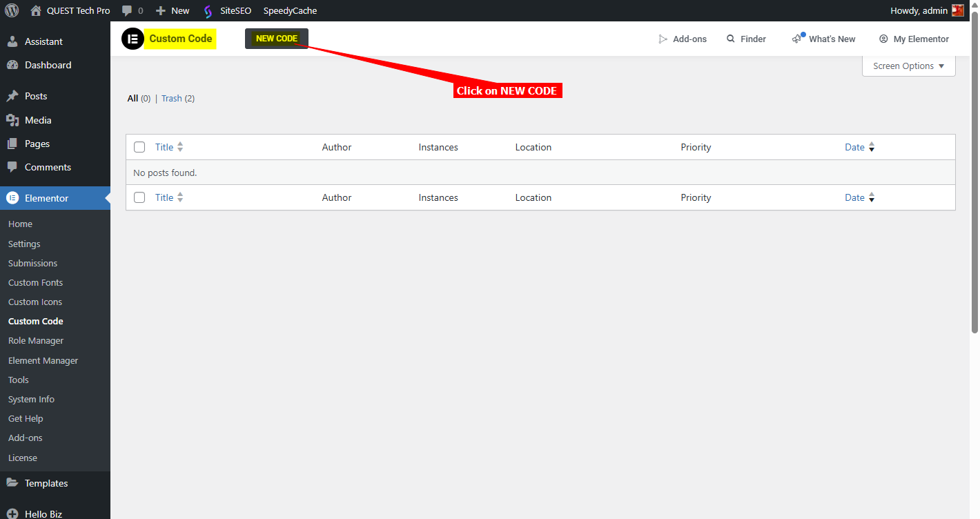Click the plus icon beside New
980x519 pixels.
coord(161,11)
